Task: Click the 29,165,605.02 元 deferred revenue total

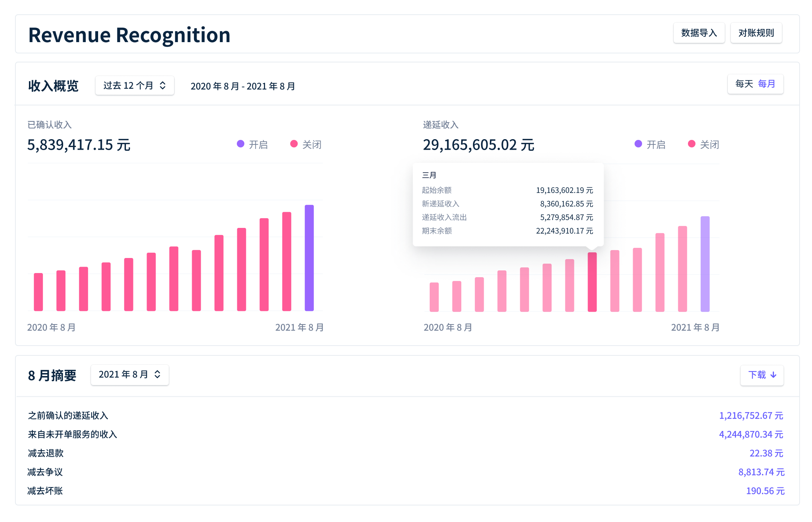Action: (479, 145)
